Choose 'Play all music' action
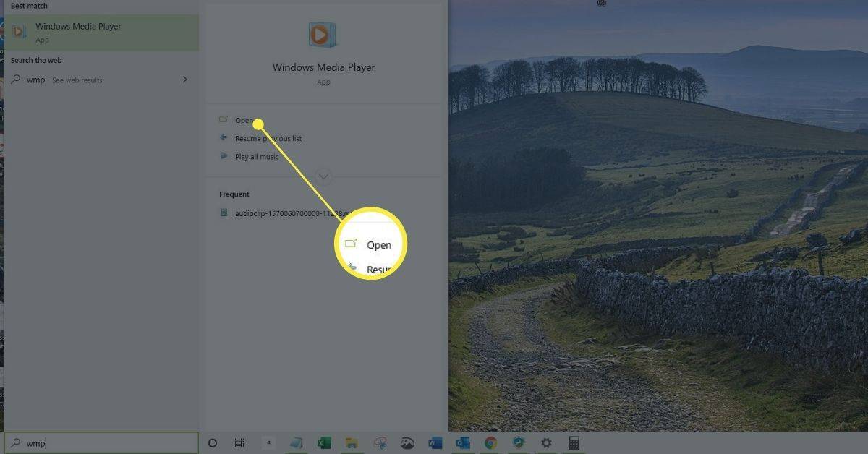 [x=257, y=157]
